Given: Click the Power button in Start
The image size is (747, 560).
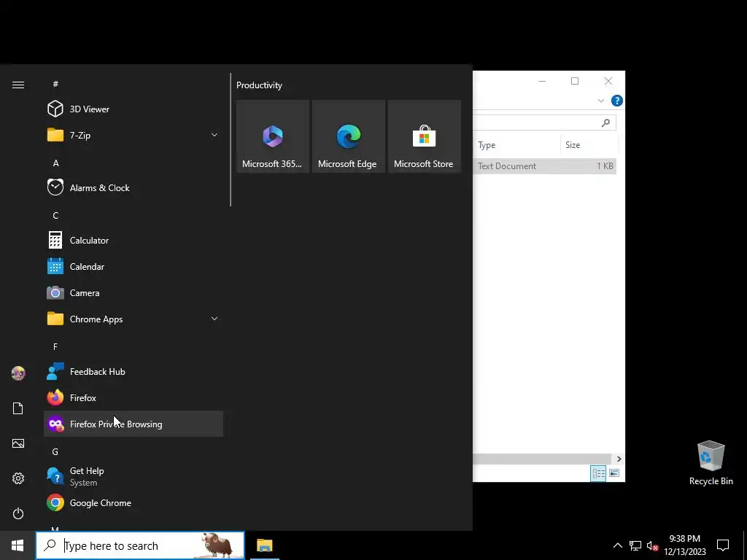Looking at the screenshot, I should coord(18,513).
